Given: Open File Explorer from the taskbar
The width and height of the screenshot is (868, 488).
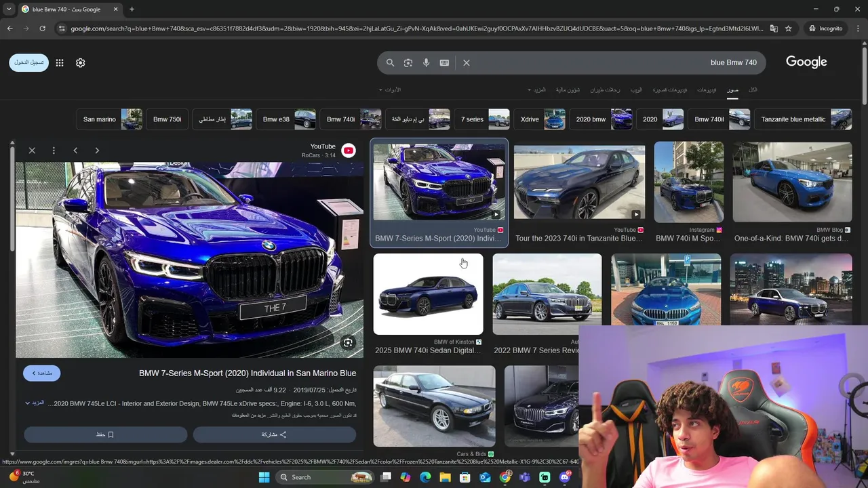Looking at the screenshot, I should [445, 477].
